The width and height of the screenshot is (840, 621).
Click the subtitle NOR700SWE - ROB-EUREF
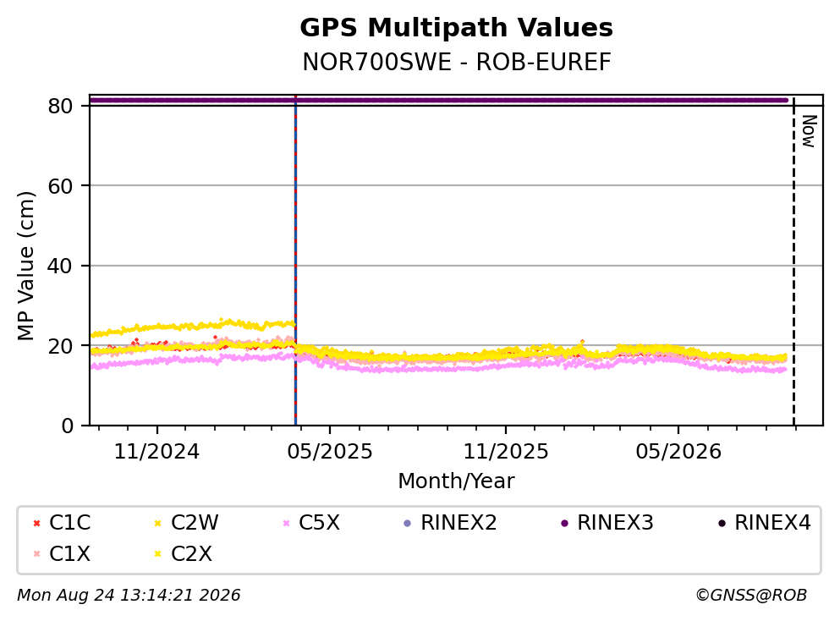[x=457, y=62]
